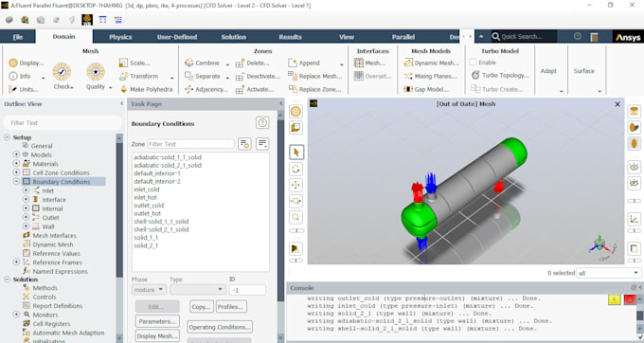This screenshot has width=644, height=343.
Task: Switch to the User-Defined ribbon tab
Action: [177, 37]
